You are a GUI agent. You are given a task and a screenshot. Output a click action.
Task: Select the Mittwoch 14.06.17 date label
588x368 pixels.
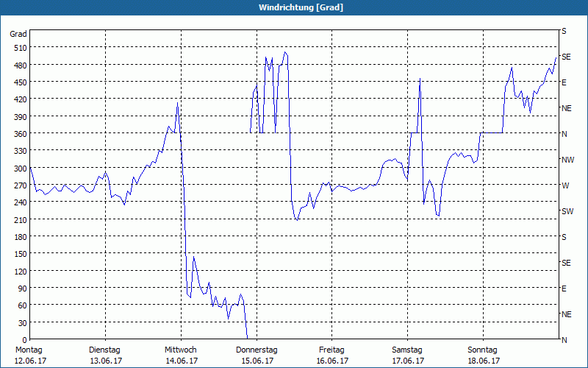181,355
